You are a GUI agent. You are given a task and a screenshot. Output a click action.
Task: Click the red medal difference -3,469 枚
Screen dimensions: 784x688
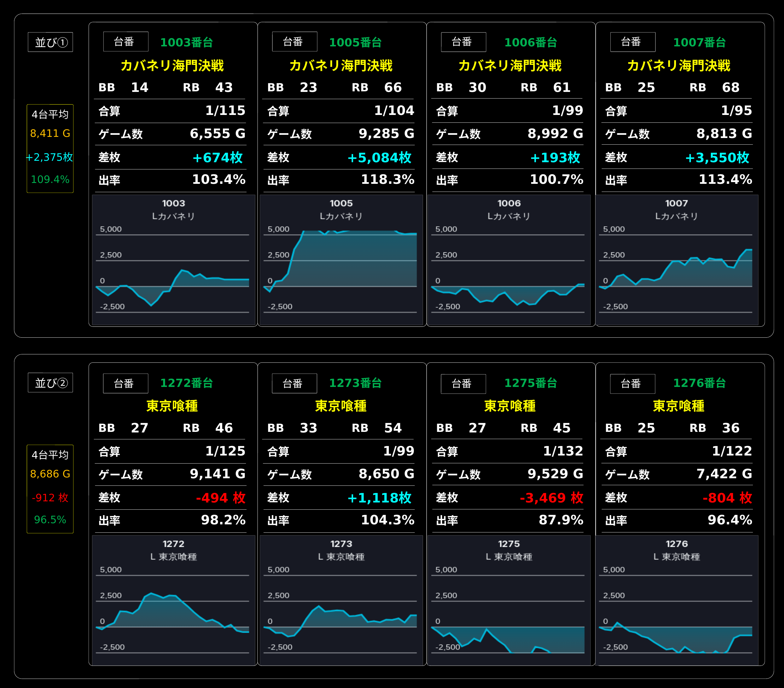(x=551, y=498)
